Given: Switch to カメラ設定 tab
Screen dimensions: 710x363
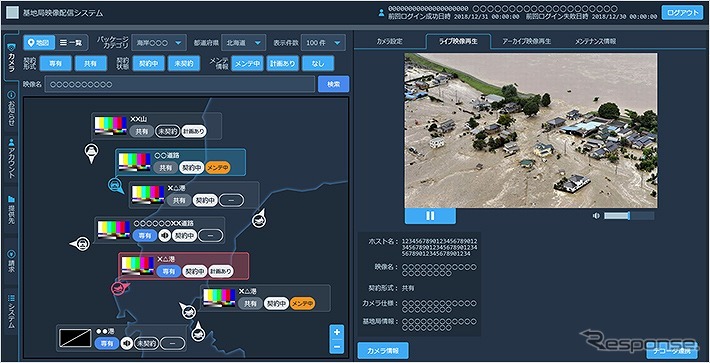Looking at the screenshot, I should 389,41.
